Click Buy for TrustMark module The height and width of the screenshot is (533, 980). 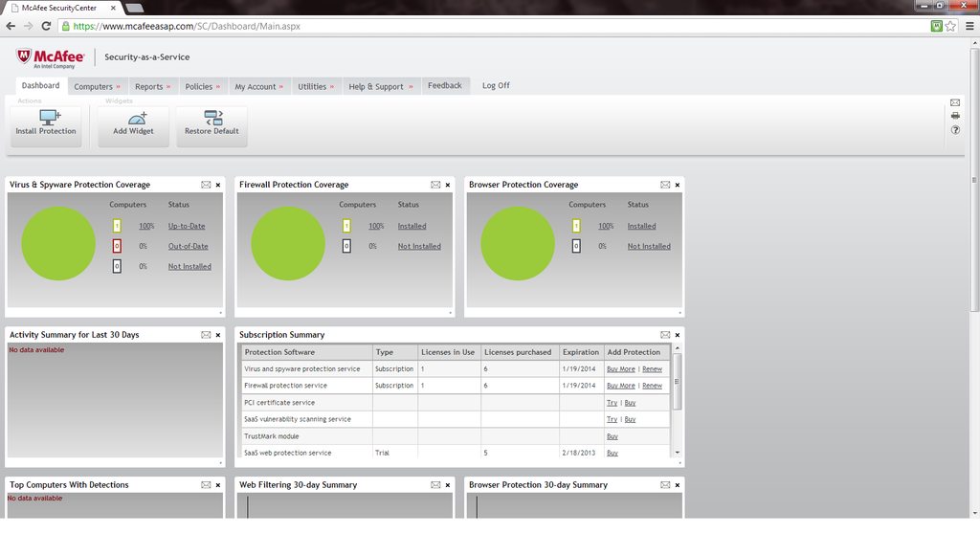[x=612, y=436]
